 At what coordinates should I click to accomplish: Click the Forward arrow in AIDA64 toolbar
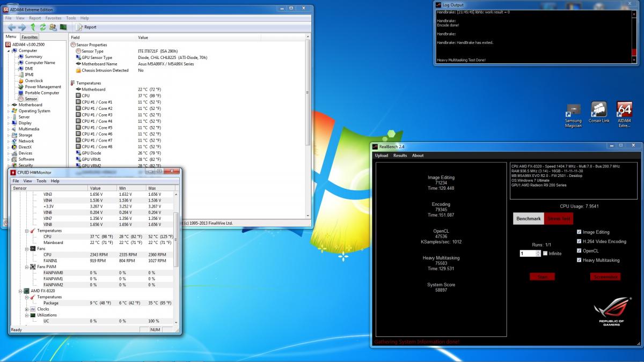(x=22, y=27)
